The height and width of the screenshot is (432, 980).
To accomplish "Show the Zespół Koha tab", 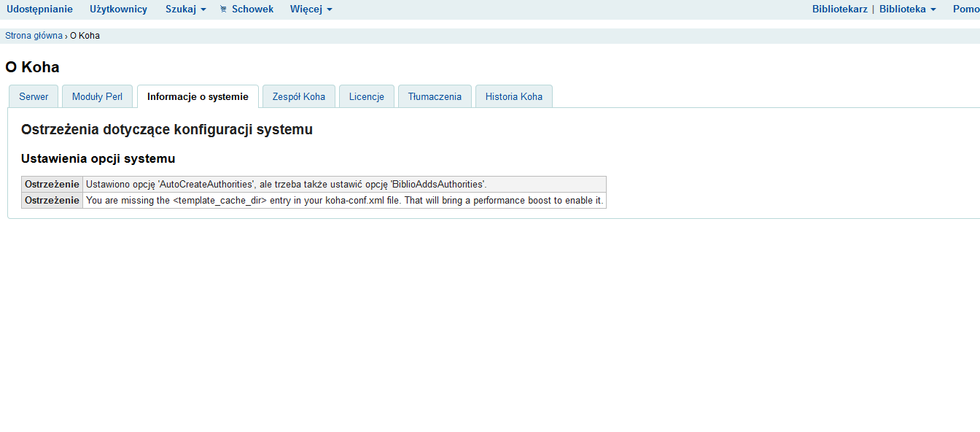I will click(x=298, y=96).
